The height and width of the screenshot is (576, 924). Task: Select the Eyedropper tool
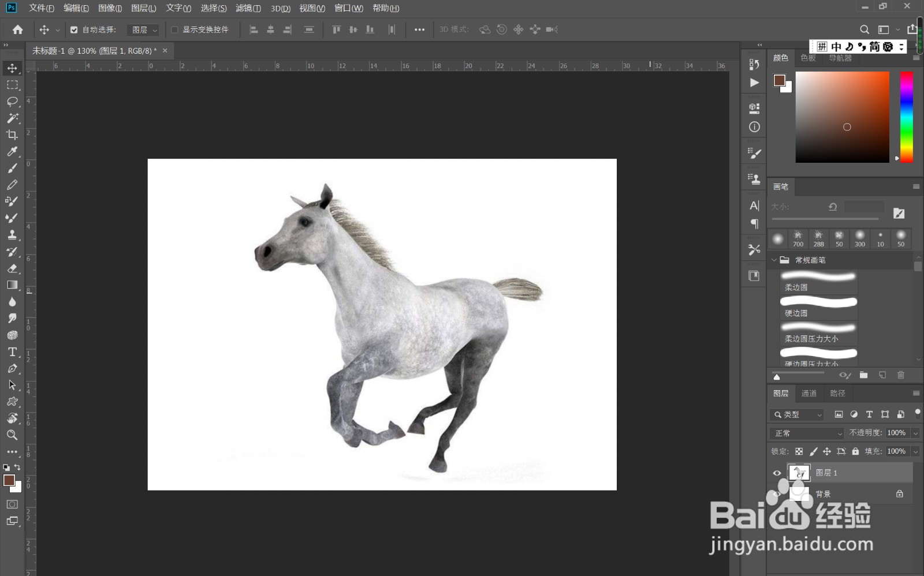(12, 152)
